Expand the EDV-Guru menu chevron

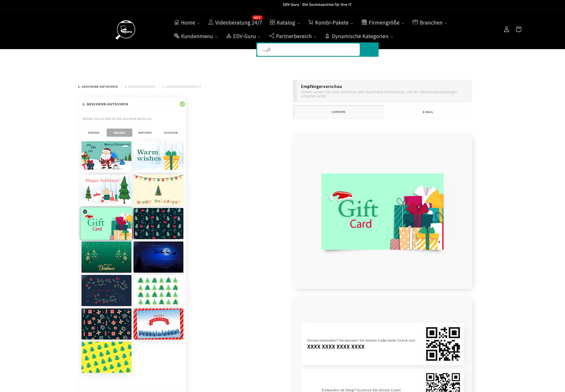[x=259, y=37]
